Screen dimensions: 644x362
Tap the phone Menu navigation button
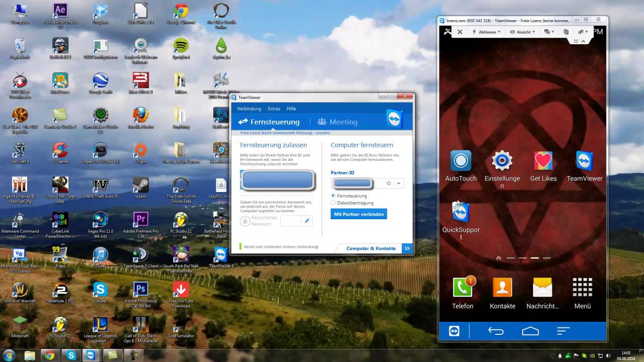coord(563,331)
